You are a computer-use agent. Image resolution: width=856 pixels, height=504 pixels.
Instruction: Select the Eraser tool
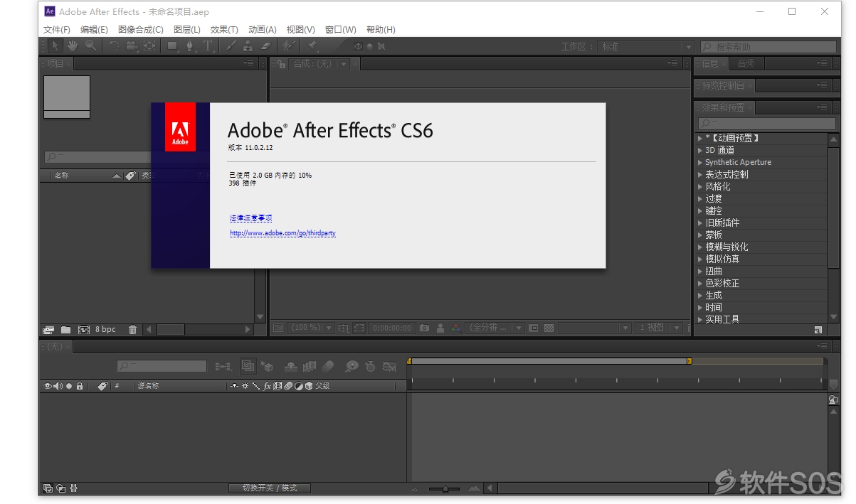point(265,45)
